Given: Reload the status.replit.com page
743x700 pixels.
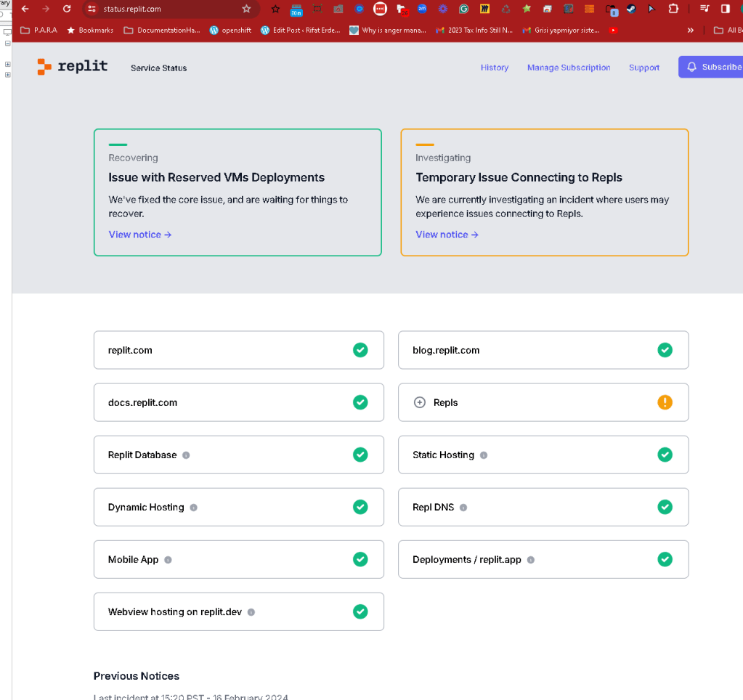Looking at the screenshot, I should [67, 9].
